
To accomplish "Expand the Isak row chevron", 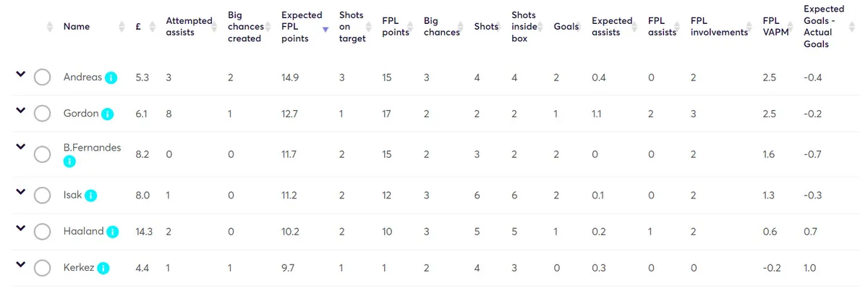I will pyautogui.click(x=20, y=192).
